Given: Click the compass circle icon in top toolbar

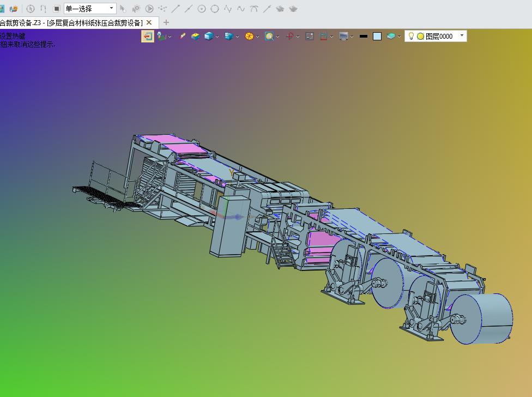Looking at the screenshot, I should [31, 9].
